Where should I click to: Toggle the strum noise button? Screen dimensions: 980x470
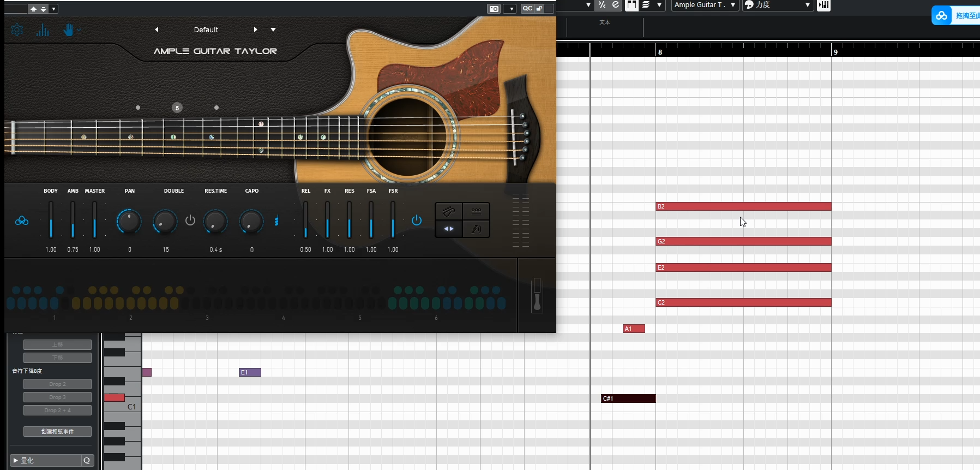pyautogui.click(x=476, y=229)
